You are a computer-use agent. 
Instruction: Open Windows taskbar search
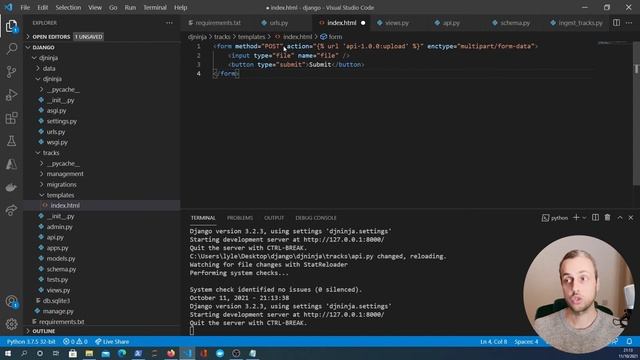pyautogui.click(x=24, y=353)
